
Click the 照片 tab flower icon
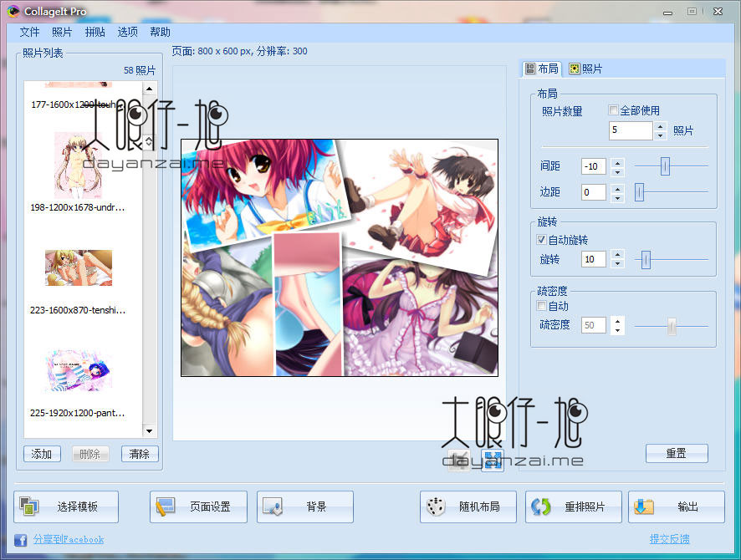[x=574, y=69]
